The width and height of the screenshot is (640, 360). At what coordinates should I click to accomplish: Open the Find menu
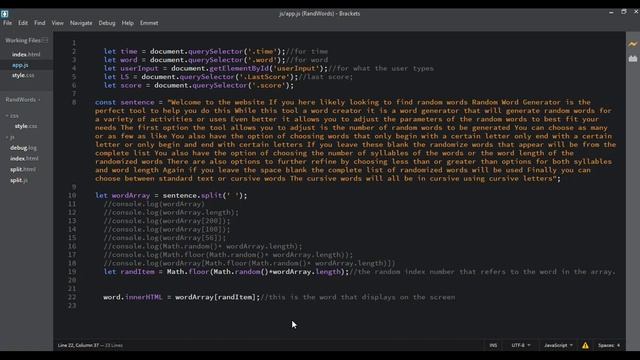[40, 23]
